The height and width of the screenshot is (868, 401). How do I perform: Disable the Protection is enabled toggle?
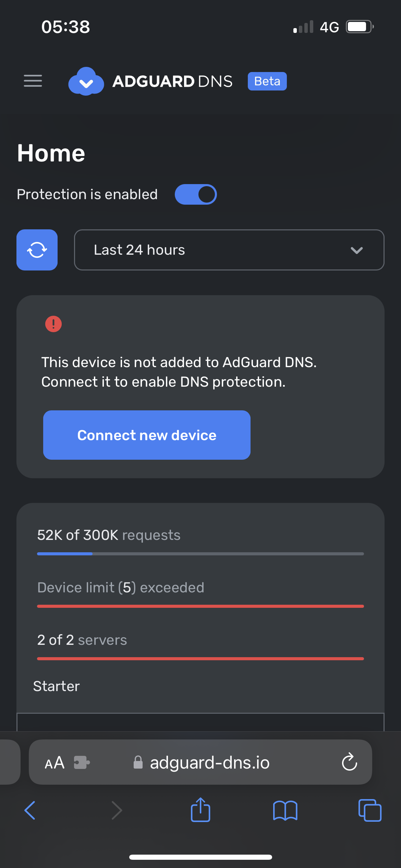pyautogui.click(x=196, y=194)
